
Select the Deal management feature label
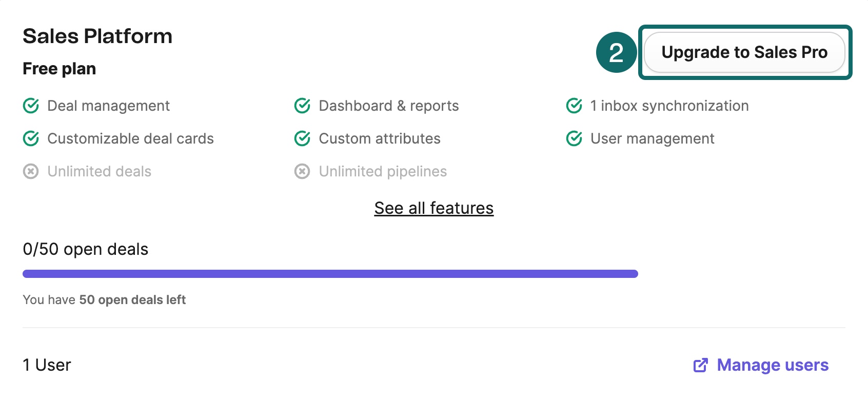tap(108, 106)
